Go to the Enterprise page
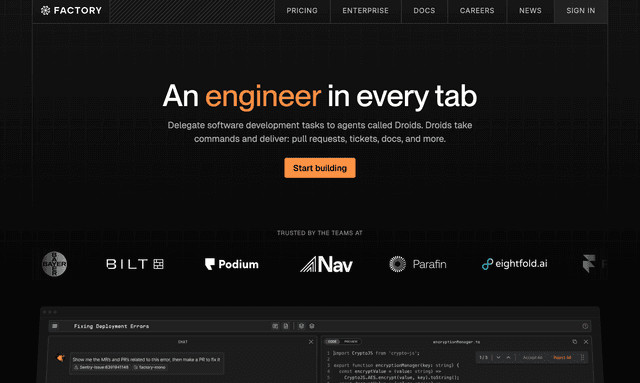 coord(365,11)
